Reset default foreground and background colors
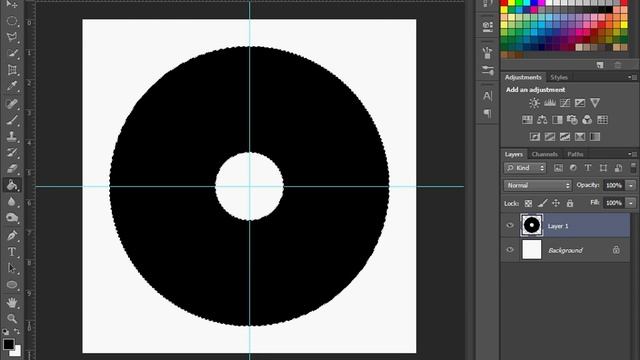Viewport: 640px width, 360px height. tap(5, 331)
